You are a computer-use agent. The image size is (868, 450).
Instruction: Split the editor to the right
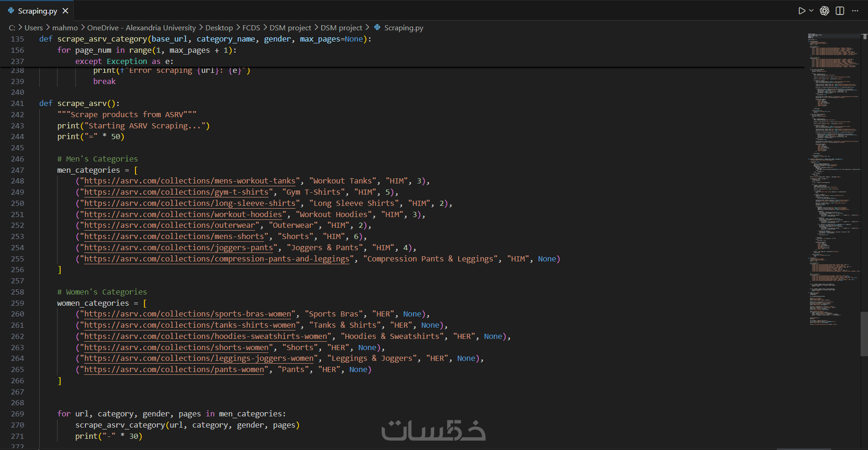click(x=840, y=11)
